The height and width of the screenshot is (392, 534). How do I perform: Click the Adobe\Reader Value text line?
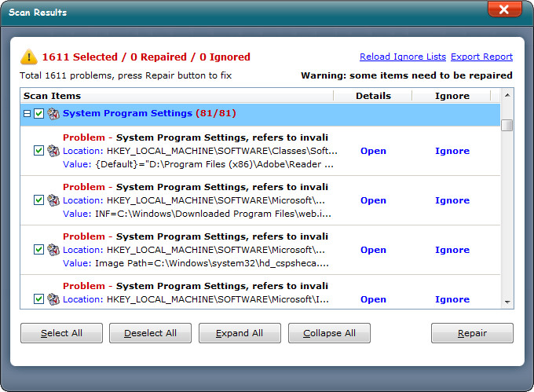tap(198, 164)
